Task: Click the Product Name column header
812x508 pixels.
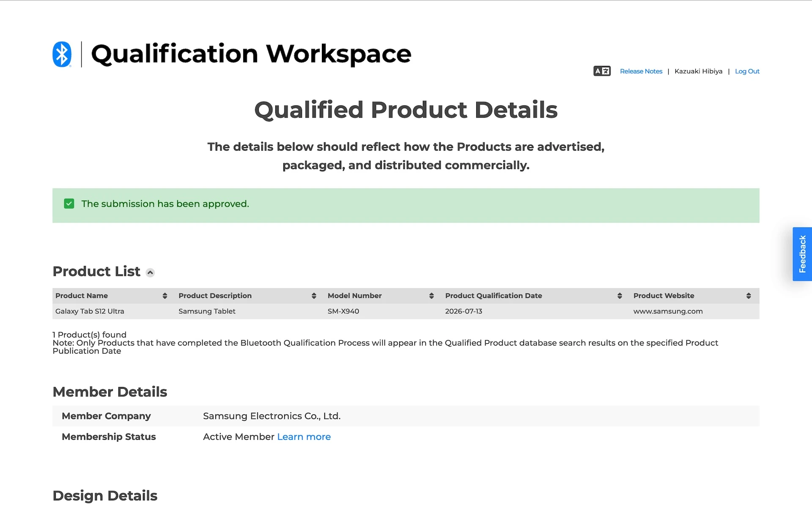Action: point(82,296)
